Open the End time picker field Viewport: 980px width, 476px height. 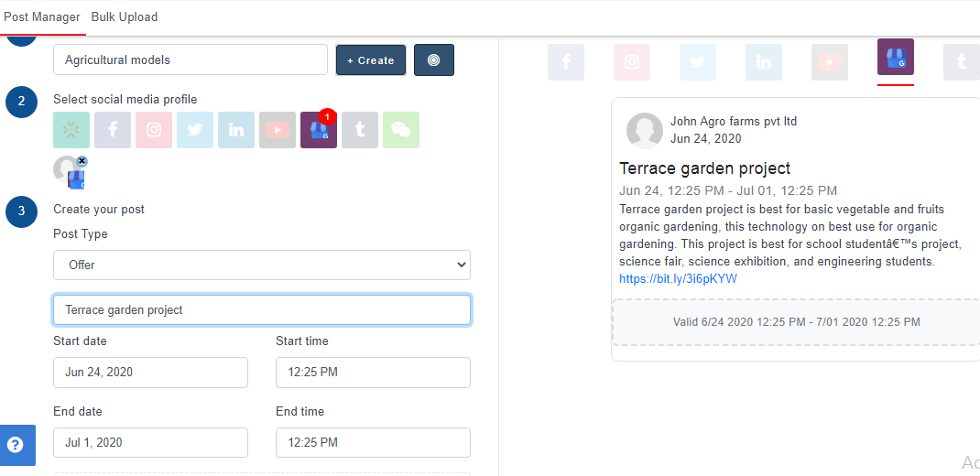pyautogui.click(x=373, y=443)
